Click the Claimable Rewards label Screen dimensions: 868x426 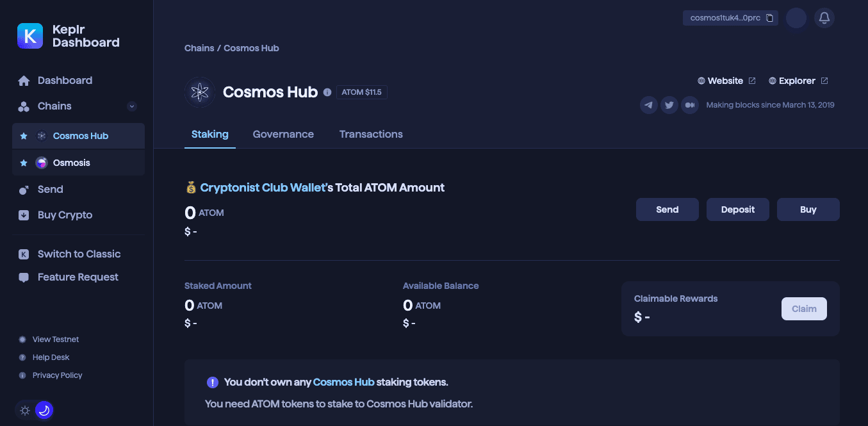pos(676,299)
